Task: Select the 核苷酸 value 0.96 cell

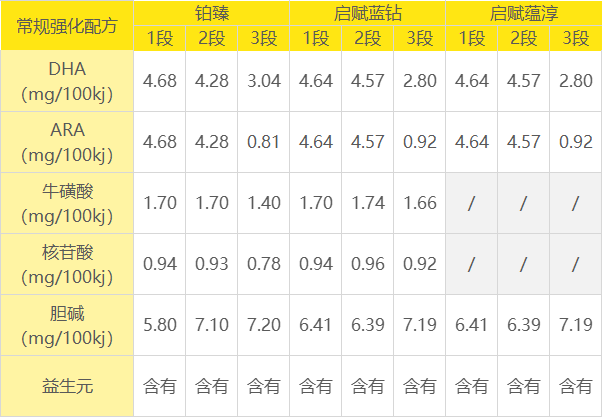Action: [368, 264]
